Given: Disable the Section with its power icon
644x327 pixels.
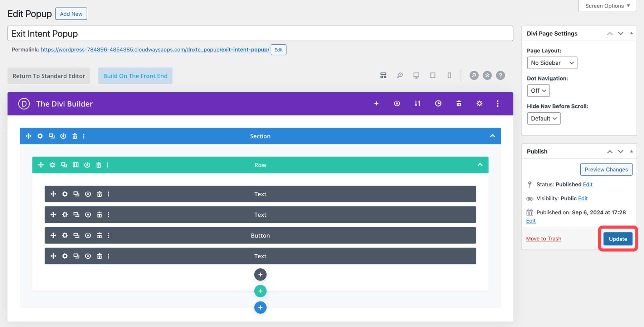Looking at the screenshot, I should (63, 136).
